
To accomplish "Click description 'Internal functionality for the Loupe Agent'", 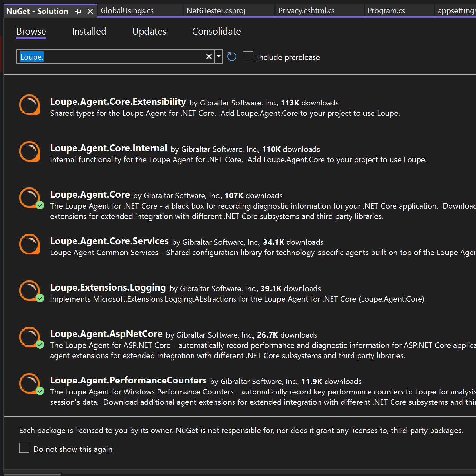I will pyautogui.click(x=238, y=160).
